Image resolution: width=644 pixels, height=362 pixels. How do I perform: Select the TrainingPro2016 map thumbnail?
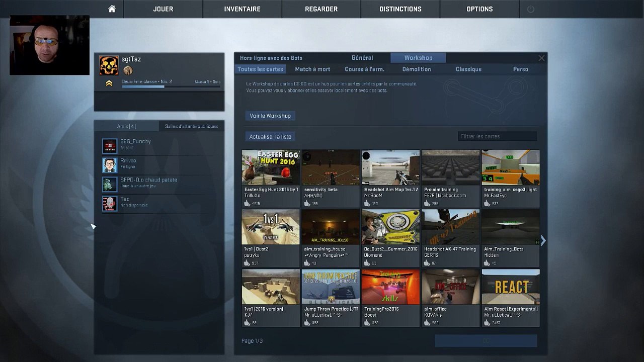(x=390, y=287)
